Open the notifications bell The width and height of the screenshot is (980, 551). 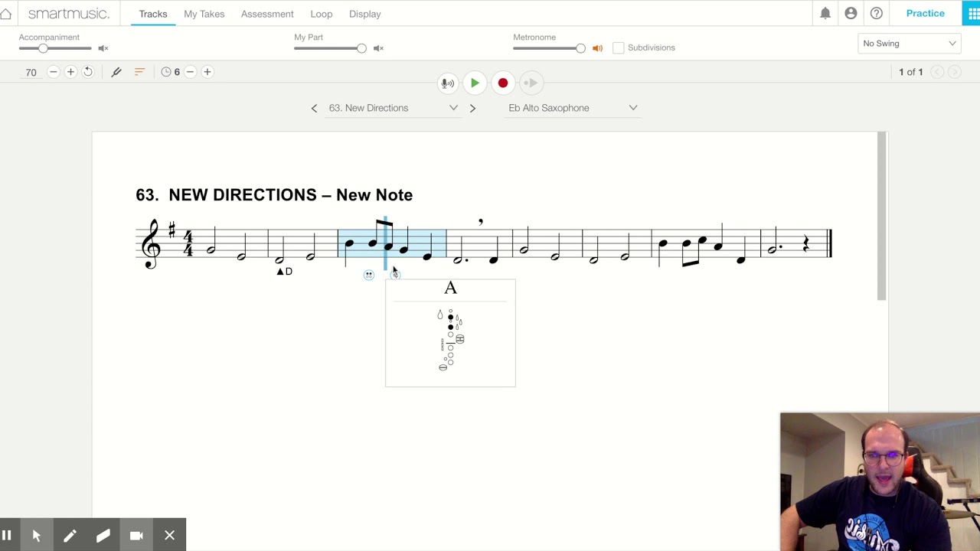click(x=825, y=14)
